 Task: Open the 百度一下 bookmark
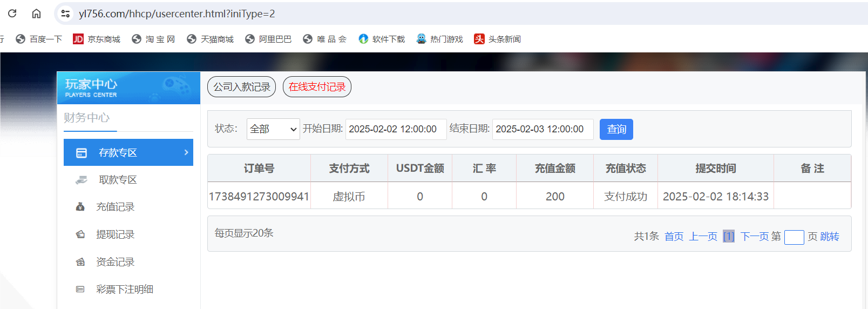coord(39,39)
